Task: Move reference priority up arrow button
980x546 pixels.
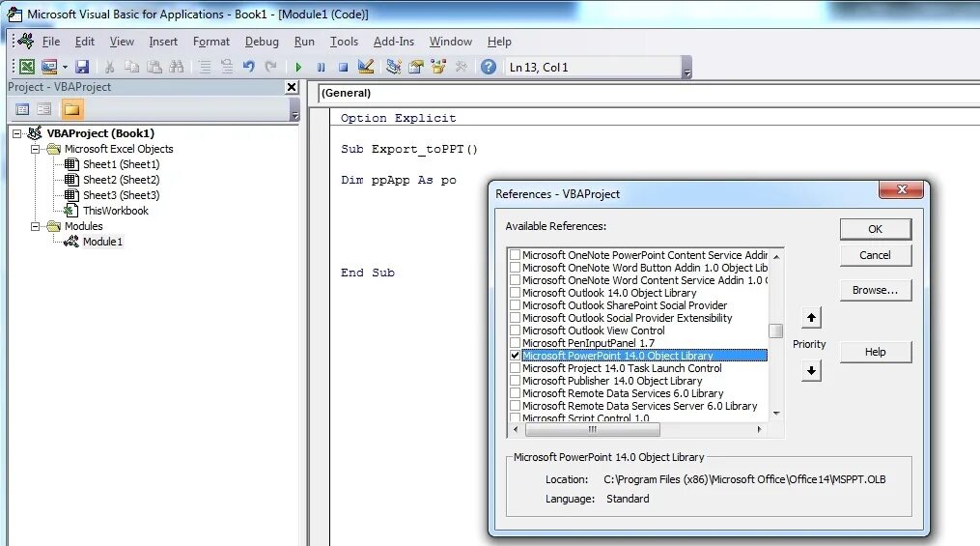Action: pyautogui.click(x=811, y=318)
